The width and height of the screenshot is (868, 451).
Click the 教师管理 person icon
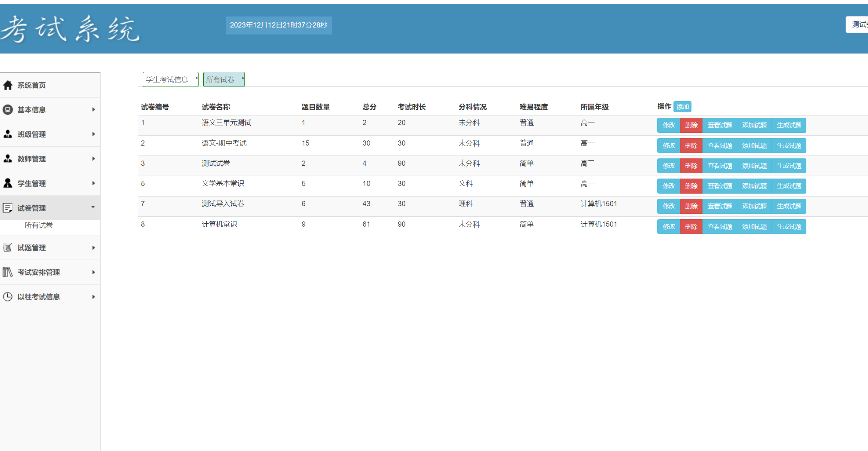click(x=8, y=159)
